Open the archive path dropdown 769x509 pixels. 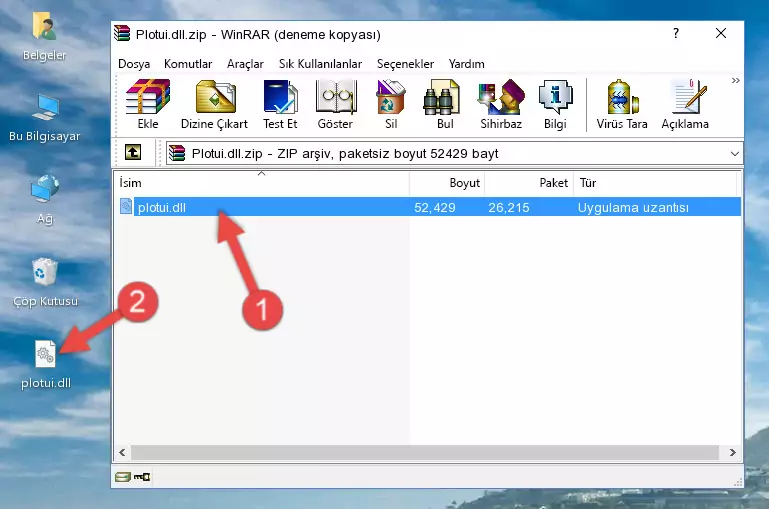pos(734,153)
